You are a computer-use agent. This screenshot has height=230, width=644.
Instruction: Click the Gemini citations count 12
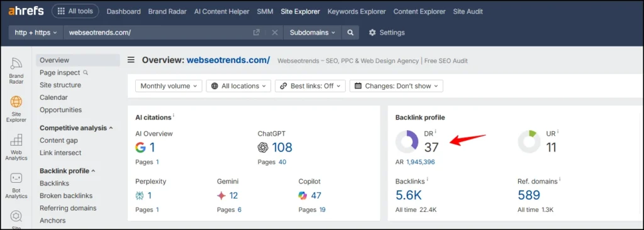point(234,195)
